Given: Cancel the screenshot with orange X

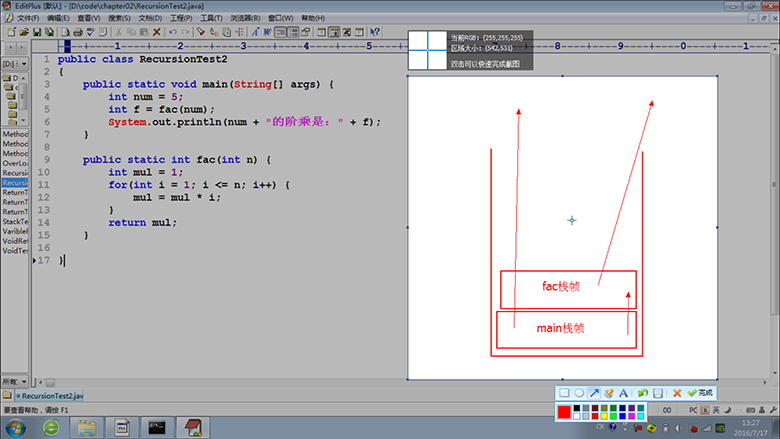Looking at the screenshot, I should (677, 394).
